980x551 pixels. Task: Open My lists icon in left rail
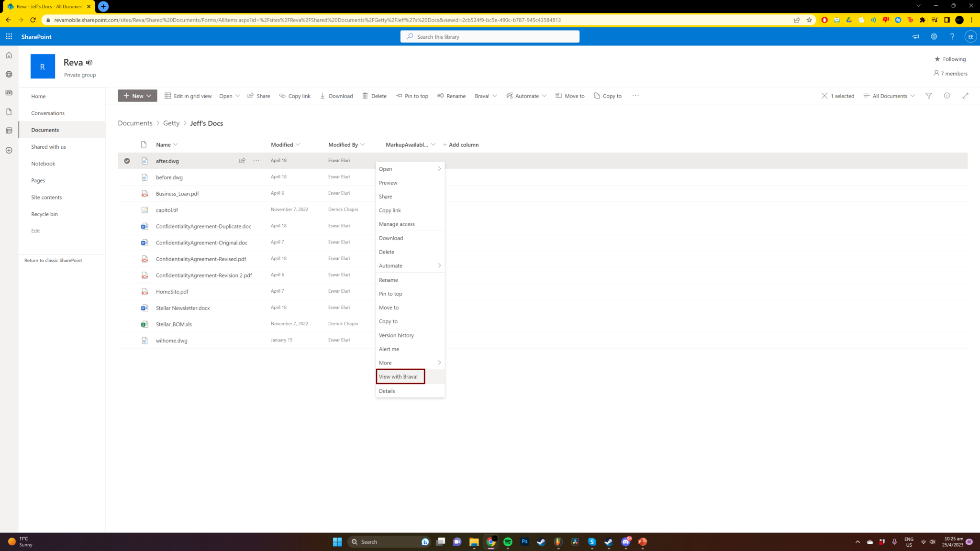9,131
